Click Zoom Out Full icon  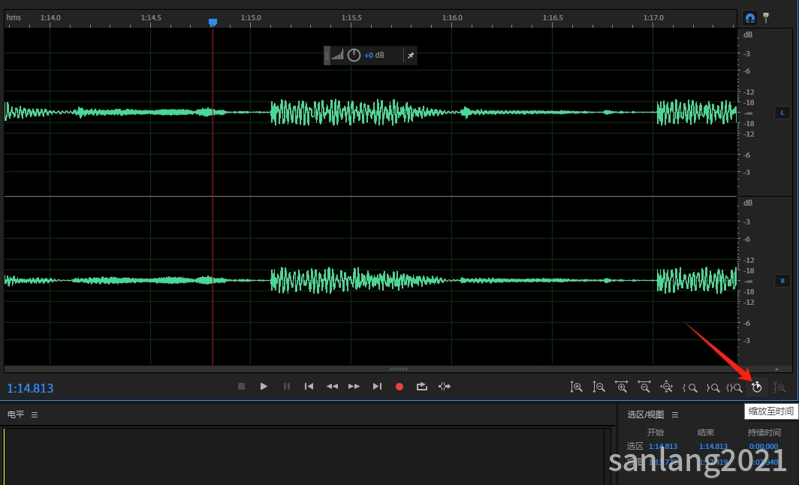tap(667, 387)
